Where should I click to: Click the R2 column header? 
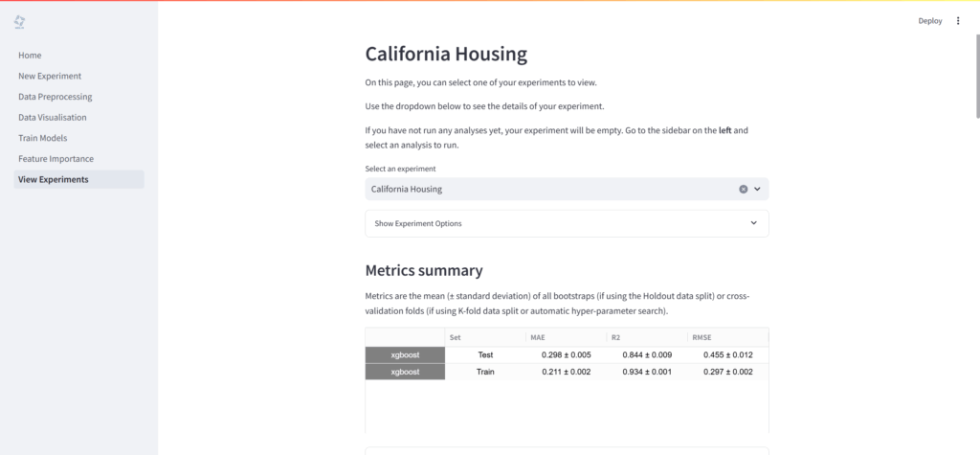(x=645, y=337)
